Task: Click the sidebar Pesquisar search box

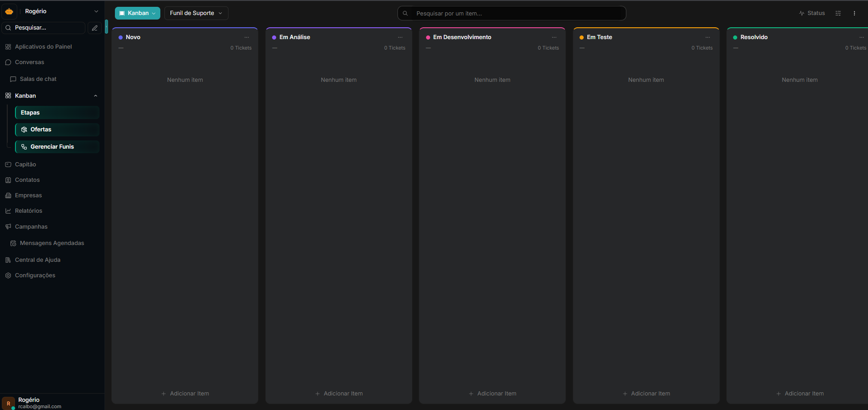Action: tap(44, 28)
